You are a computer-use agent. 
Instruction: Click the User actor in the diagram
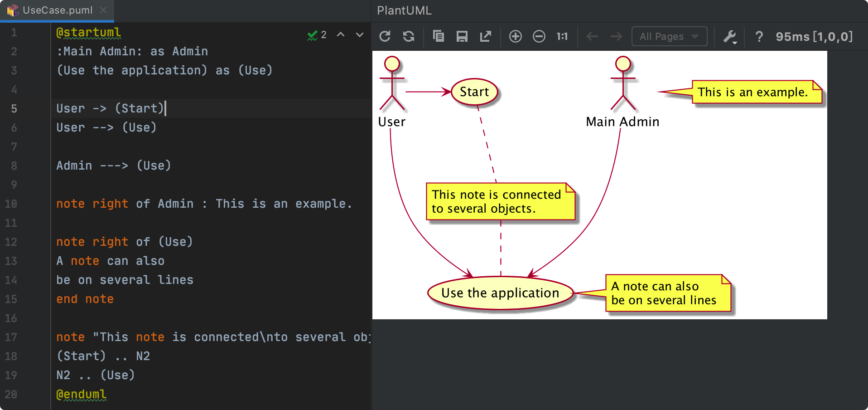click(392, 92)
